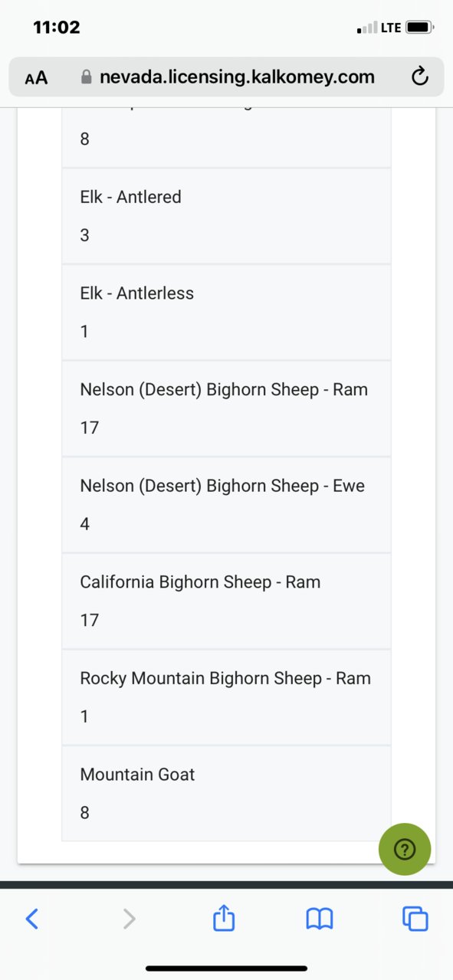Viewport: 453px width, 980px height.
Task: Tap California Bighorn Sheep - Ram row
Action: click(x=226, y=601)
